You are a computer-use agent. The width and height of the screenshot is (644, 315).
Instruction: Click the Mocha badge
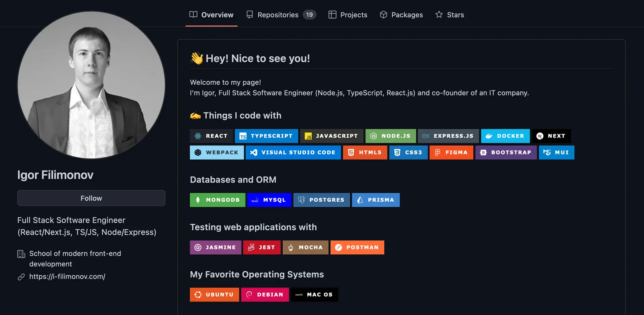tap(305, 247)
